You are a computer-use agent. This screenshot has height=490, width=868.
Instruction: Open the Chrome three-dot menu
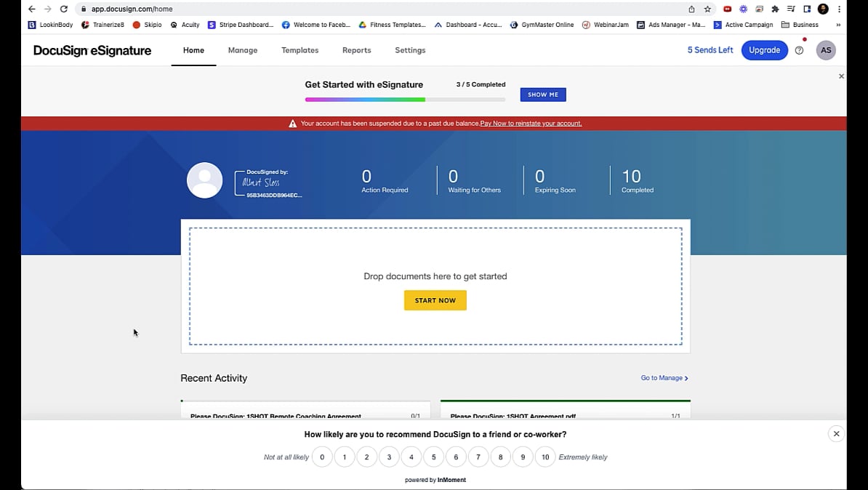point(839,9)
